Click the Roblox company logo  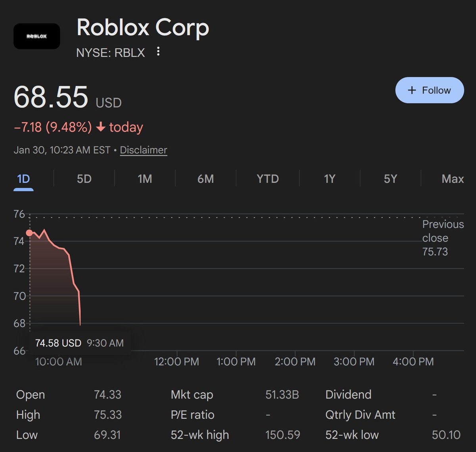pos(36,36)
